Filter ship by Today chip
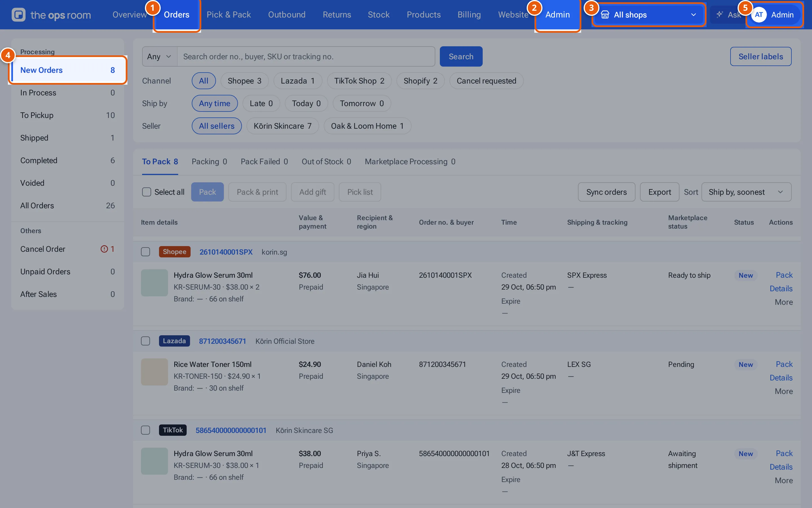 click(306, 103)
